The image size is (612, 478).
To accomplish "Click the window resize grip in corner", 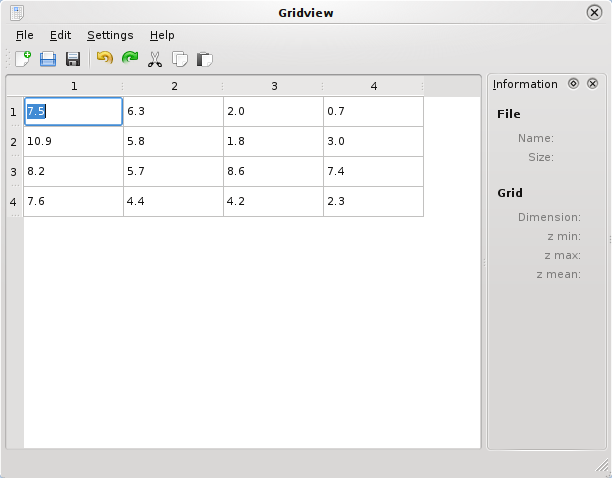I will coord(602,467).
